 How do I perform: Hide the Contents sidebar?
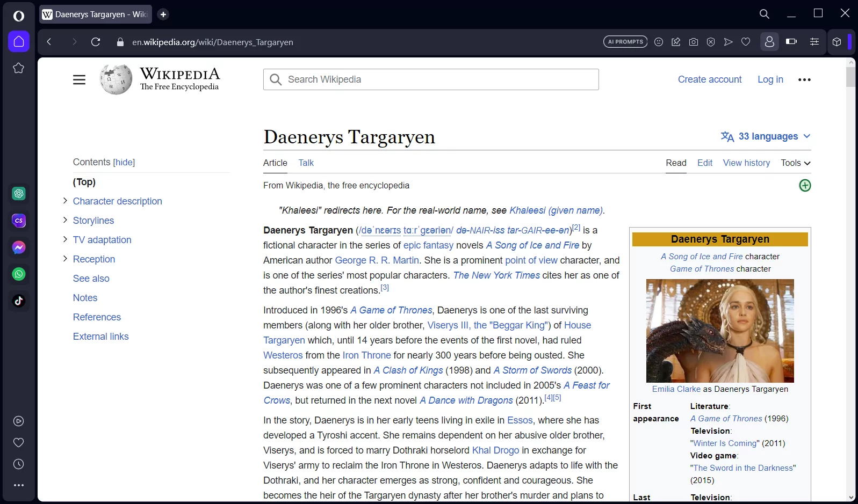point(124,162)
